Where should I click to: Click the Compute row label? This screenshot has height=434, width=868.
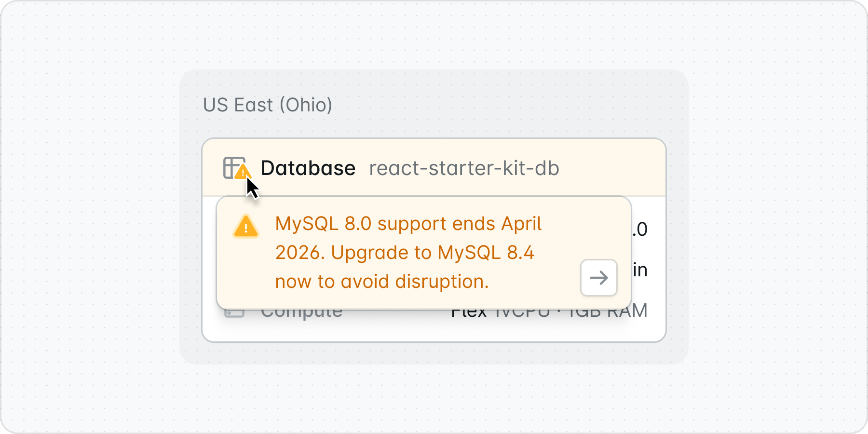click(x=302, y=311)
